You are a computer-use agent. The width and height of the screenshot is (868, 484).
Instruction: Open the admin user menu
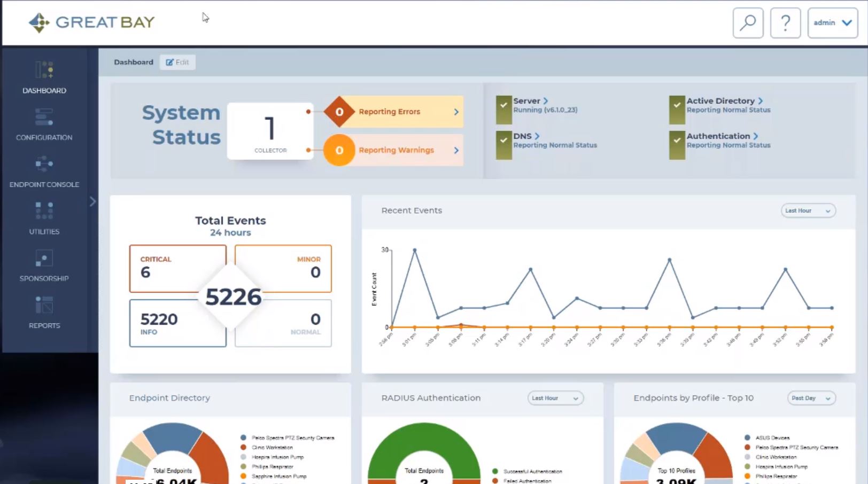[833, 23]
